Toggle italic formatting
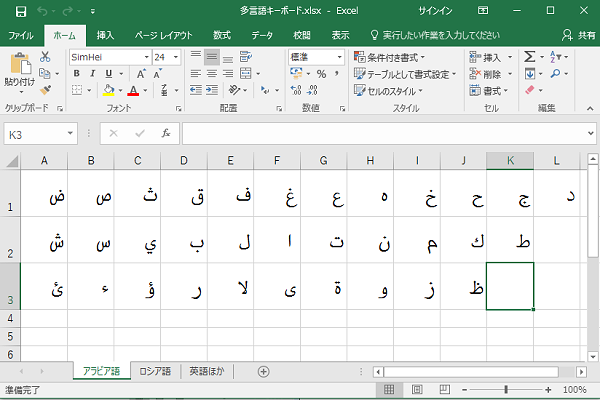The height and width of the screenshot is (400, 600). tap(93, 73)
